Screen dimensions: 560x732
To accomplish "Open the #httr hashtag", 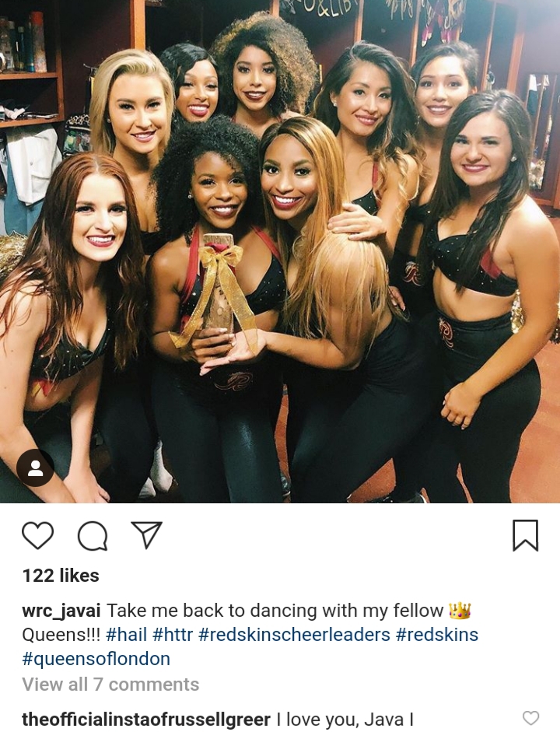I will click(172, 635).
